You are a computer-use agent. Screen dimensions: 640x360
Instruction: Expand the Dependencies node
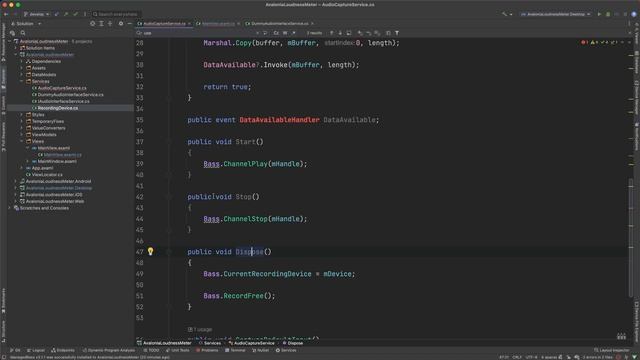click(22, 61)
